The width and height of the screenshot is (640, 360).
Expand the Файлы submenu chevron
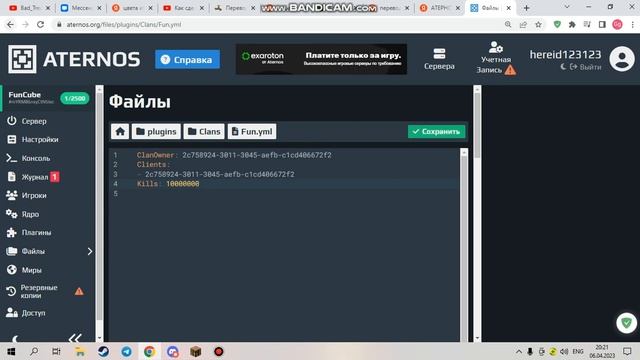90,251
